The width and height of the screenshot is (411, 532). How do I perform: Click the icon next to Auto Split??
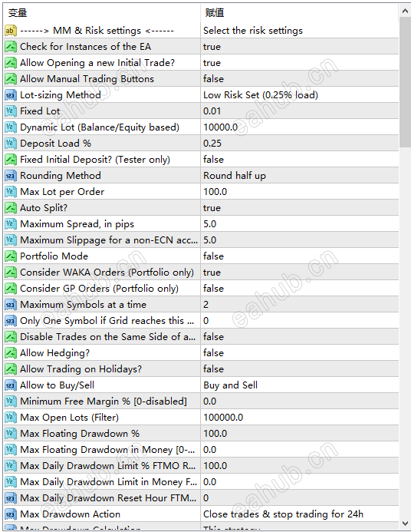(x=11, y=207)
